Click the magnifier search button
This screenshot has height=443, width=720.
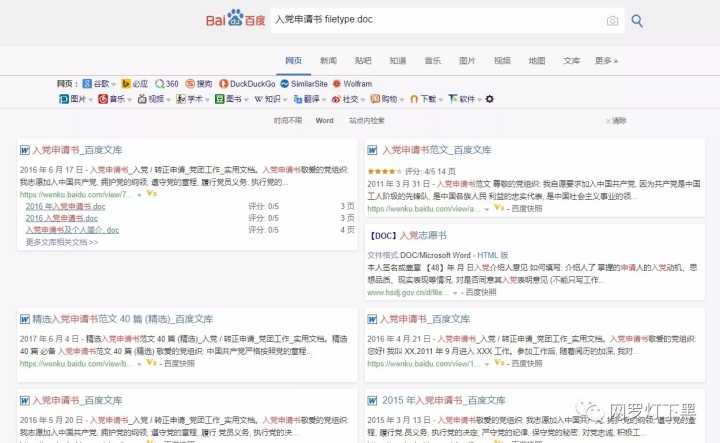[637, 21]
